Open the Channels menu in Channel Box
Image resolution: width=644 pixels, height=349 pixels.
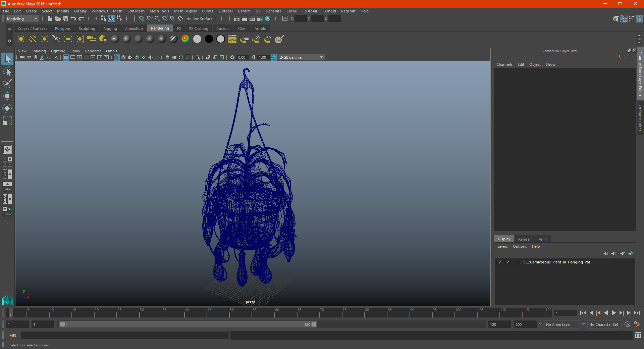(504, 64)
